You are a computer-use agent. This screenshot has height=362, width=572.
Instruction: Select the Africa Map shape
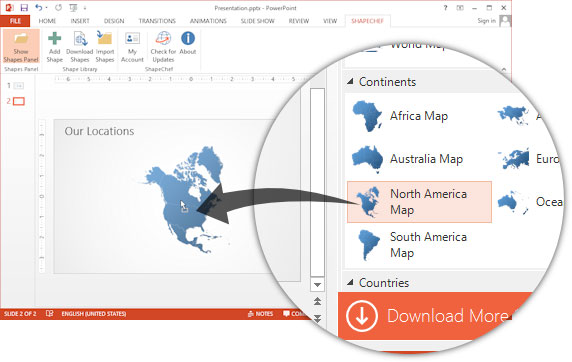[419, 116]
